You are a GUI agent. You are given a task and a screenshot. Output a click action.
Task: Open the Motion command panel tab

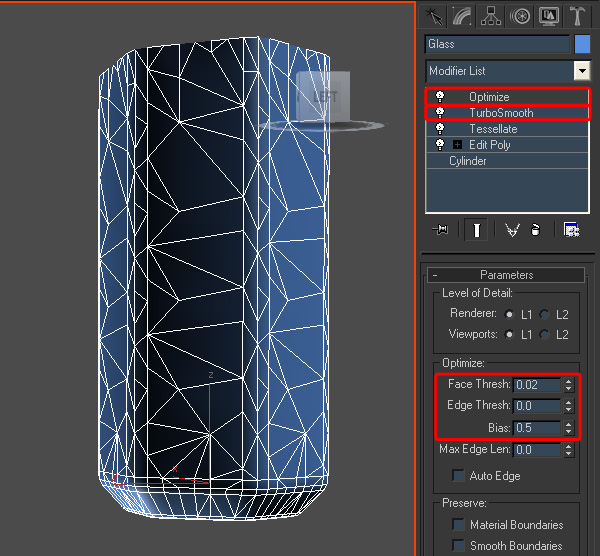520,16
